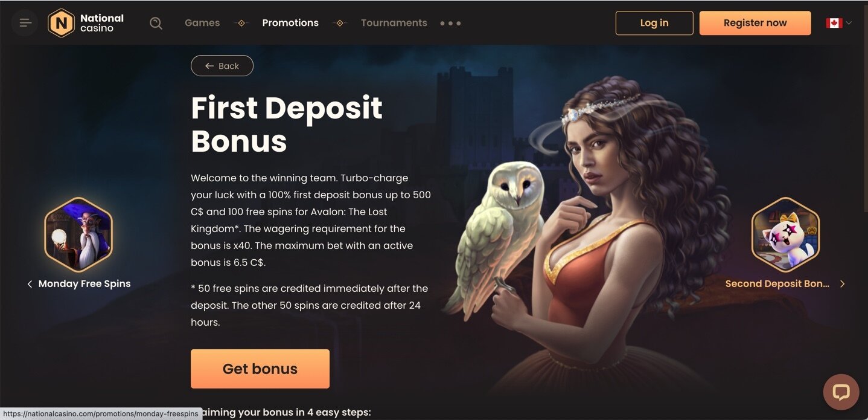This screenshot has height=420, width=868.
Task: Click the diamond separator after Games
Action: point(241,23)
